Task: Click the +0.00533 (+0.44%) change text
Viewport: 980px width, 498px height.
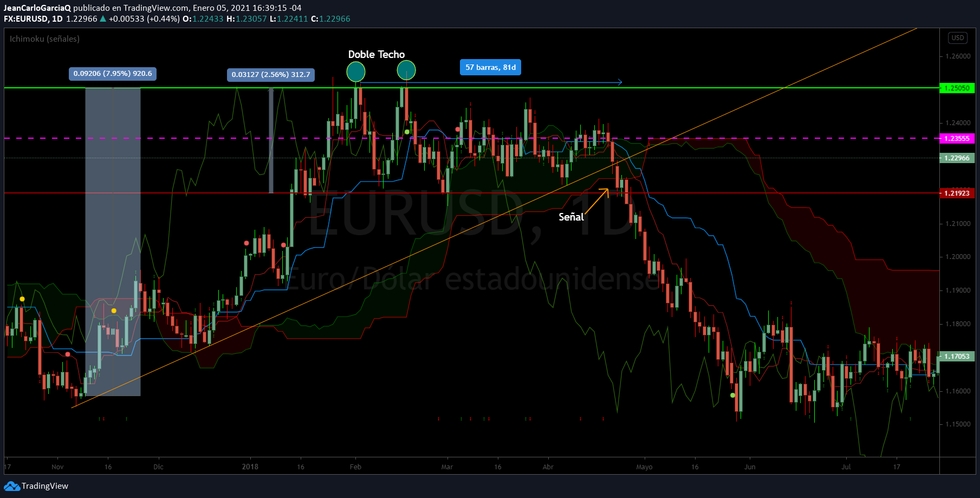Action: pyautogui.click(x=144, y=19)
